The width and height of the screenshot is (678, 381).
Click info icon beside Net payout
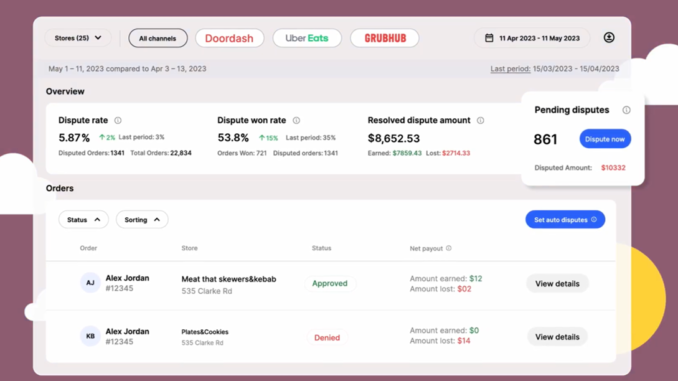449,248
